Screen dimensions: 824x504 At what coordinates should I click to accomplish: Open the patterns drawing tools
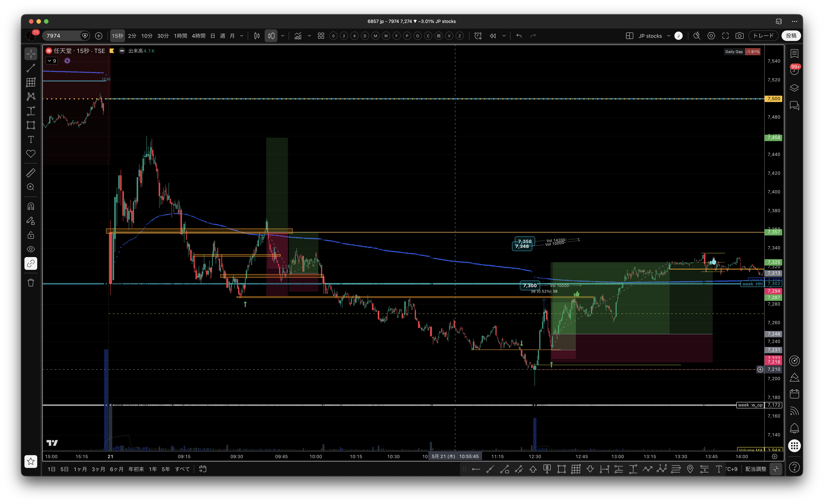tap(31, 97)
